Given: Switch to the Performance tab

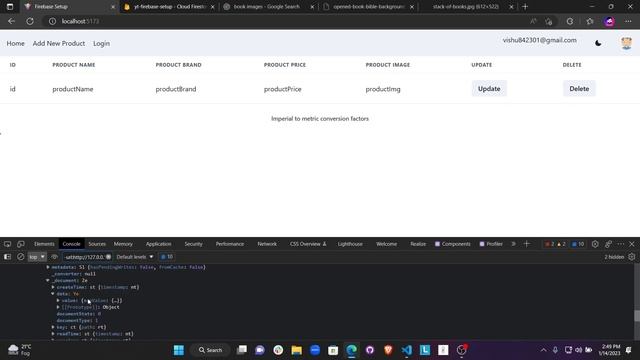Looking at the screenshot, I should point(230,244).
